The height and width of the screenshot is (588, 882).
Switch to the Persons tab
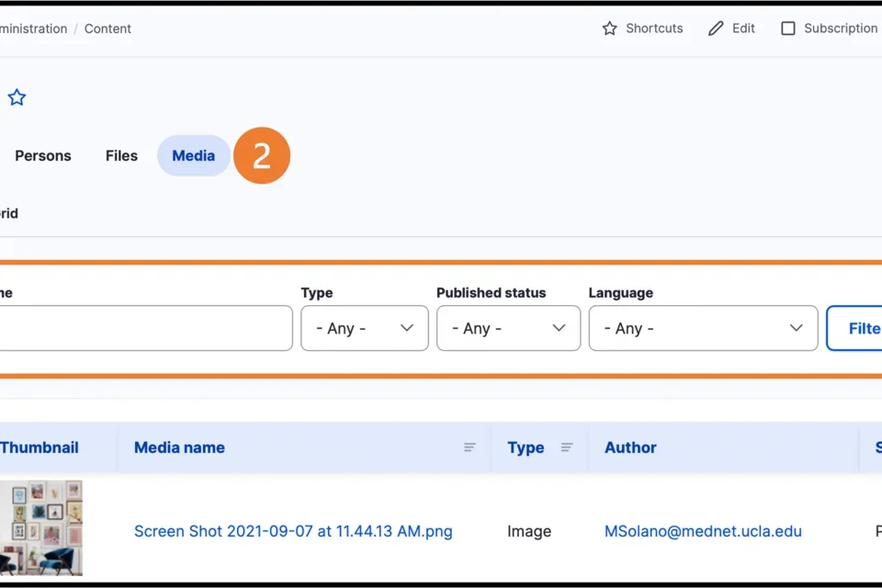pos(43,155)
